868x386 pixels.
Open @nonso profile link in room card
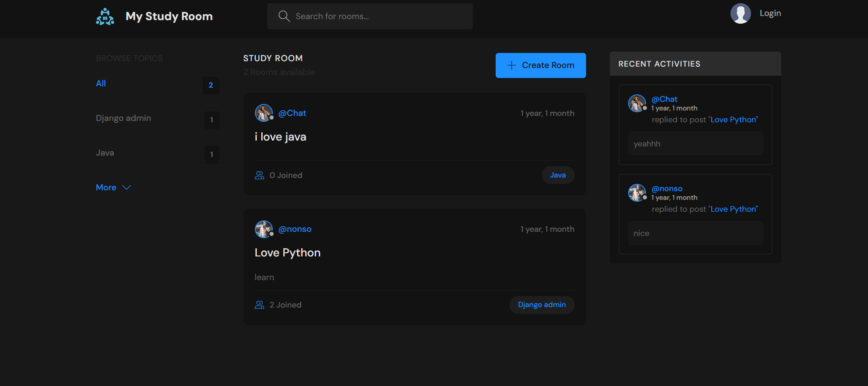click(x=295, y=229)
